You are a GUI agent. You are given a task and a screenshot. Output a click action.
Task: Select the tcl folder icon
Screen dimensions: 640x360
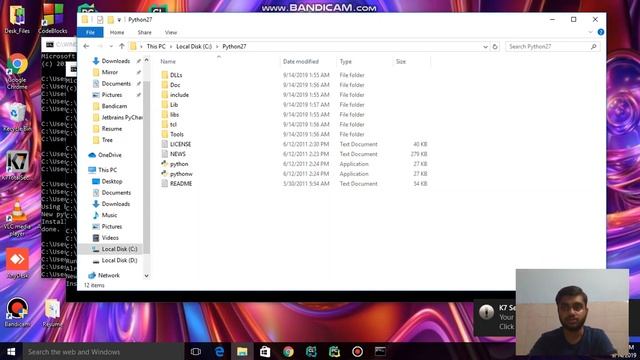click(164, 124)
